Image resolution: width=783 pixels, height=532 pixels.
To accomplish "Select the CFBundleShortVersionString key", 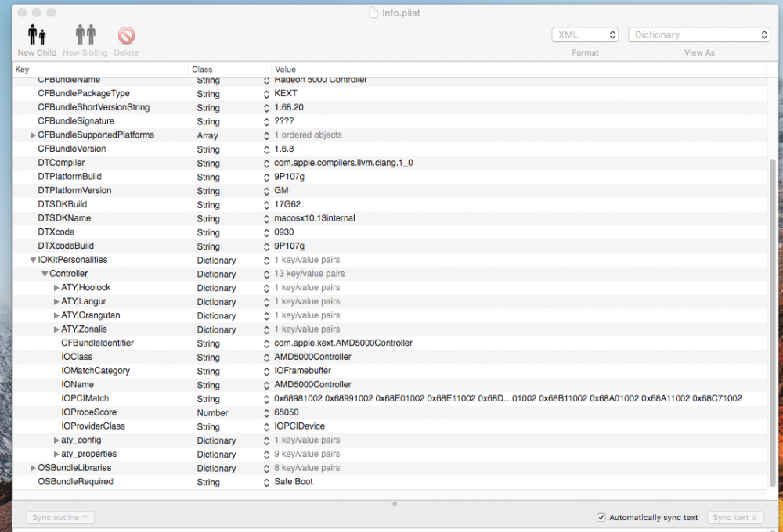I will pos(93,107).
